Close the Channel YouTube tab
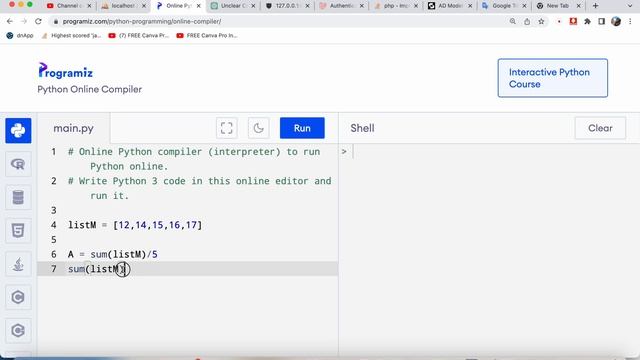Image resolution: width=640 pixels, height=360 pixels. point(89,6)
